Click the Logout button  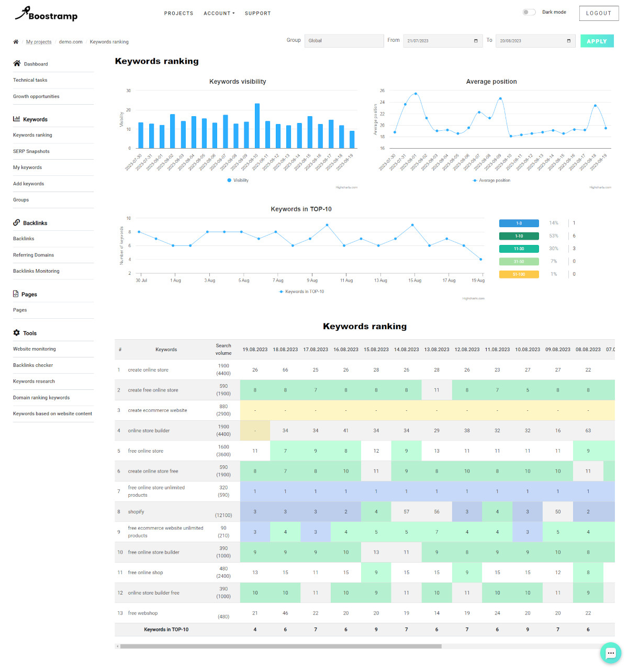click(x=599, y=13)
